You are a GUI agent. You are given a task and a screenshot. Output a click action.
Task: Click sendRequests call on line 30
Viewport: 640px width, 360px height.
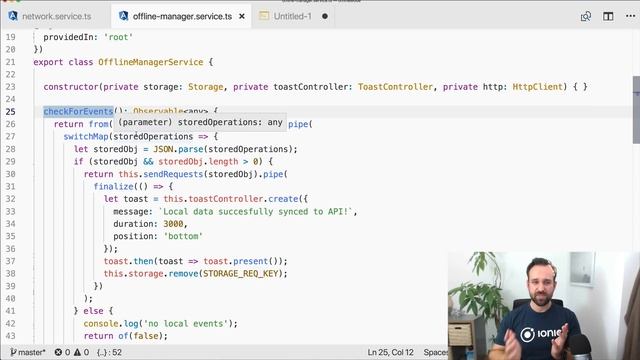173,174
